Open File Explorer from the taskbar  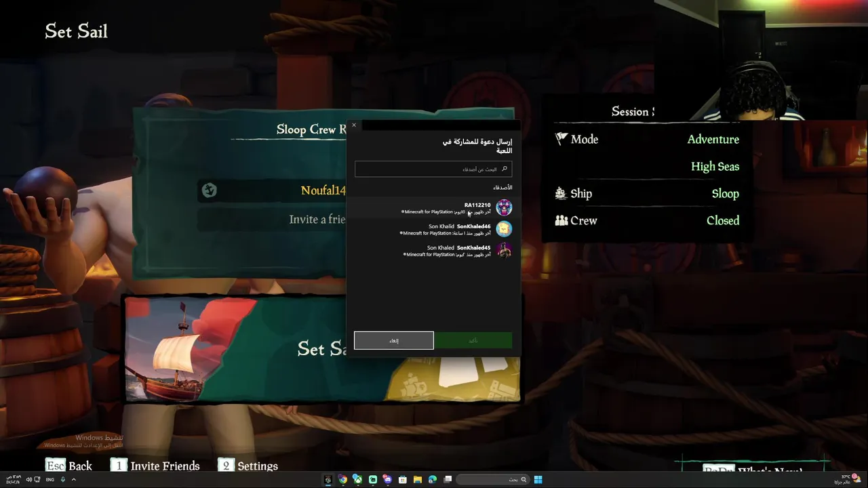417,480
